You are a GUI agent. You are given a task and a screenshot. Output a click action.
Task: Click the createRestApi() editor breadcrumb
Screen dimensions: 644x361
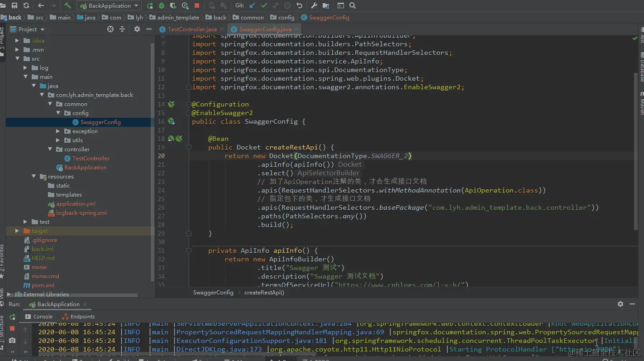point(264,292)
